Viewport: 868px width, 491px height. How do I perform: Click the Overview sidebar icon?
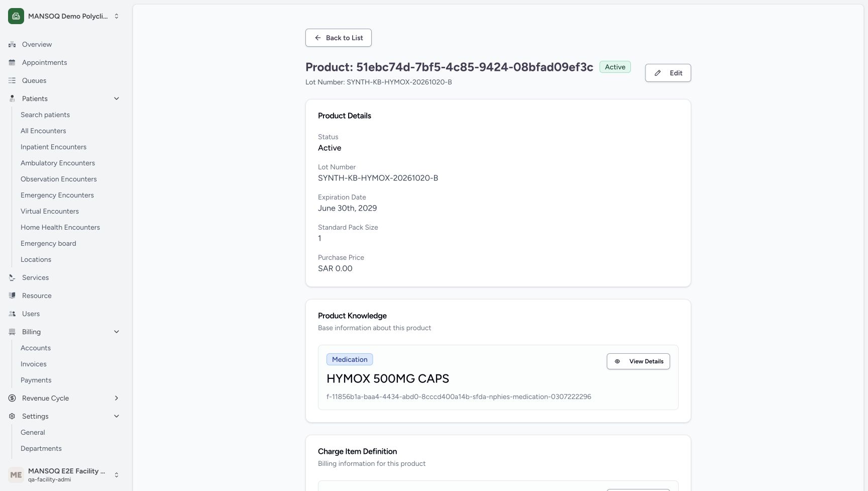[x=12, y=44]
